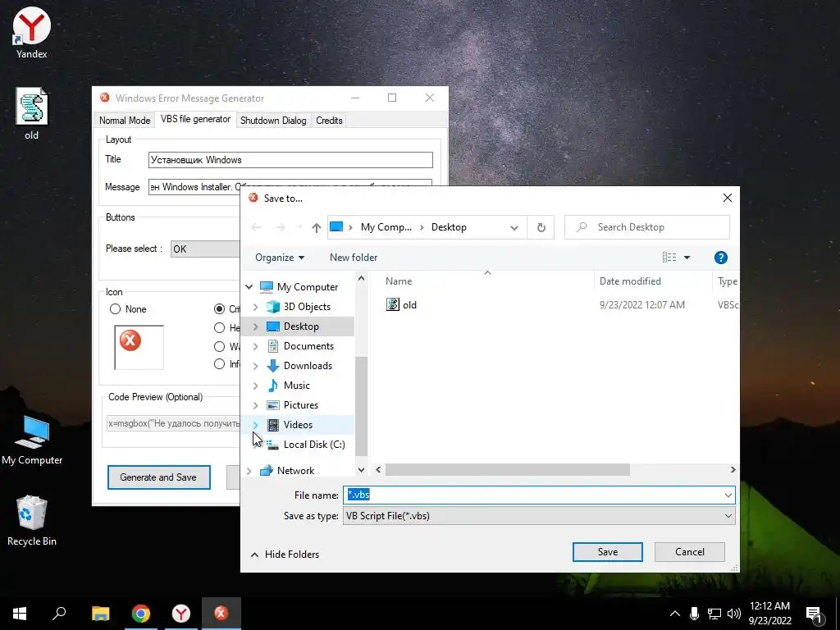Select My Computer desktop icon

tap(32, 441)
